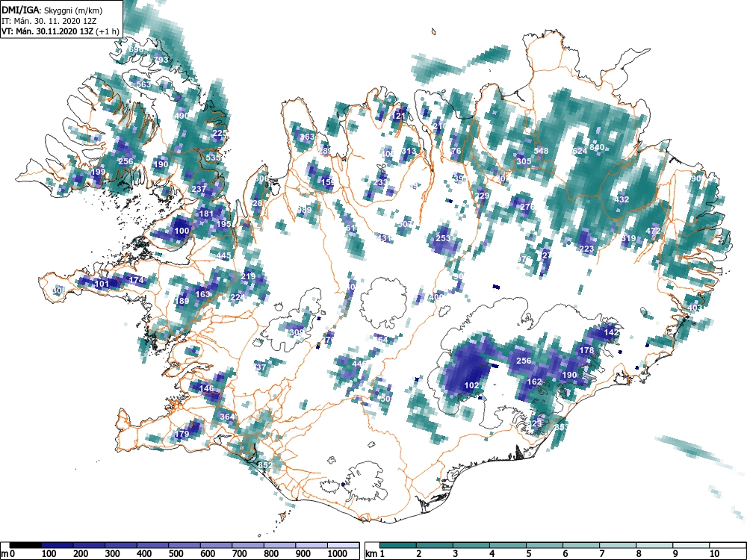
Task: Click the black swatch in the meter legend
Action: click(x=25, y=545)
